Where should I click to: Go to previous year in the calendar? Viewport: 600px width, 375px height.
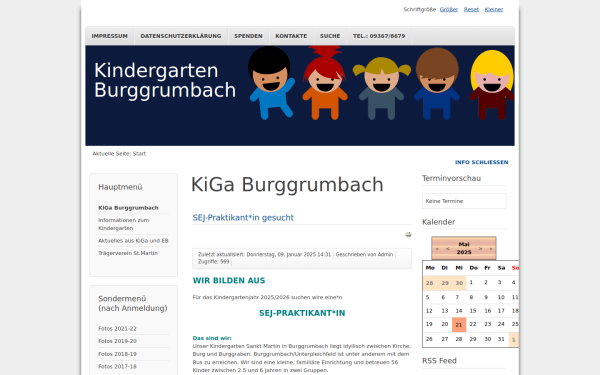coord(437,249)
